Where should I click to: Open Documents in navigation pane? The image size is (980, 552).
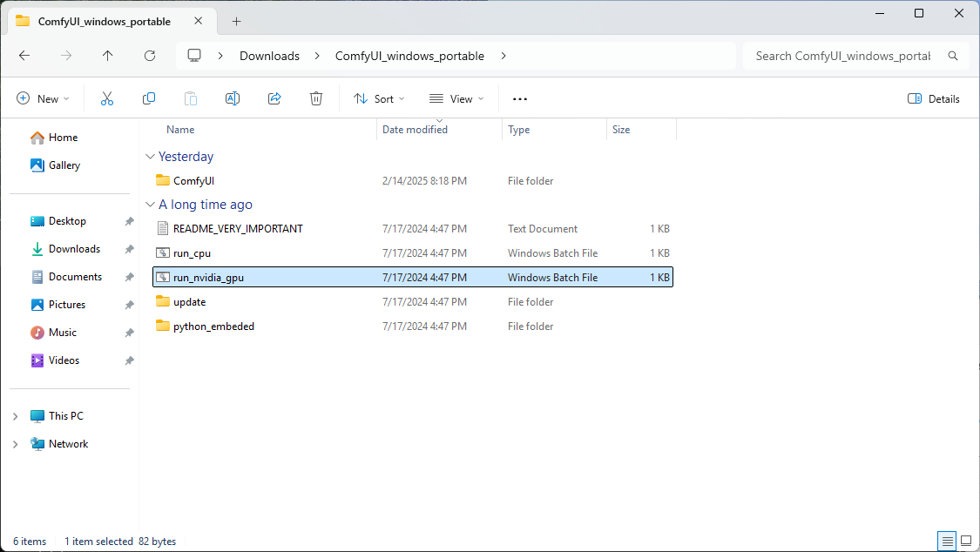[75, 277]
